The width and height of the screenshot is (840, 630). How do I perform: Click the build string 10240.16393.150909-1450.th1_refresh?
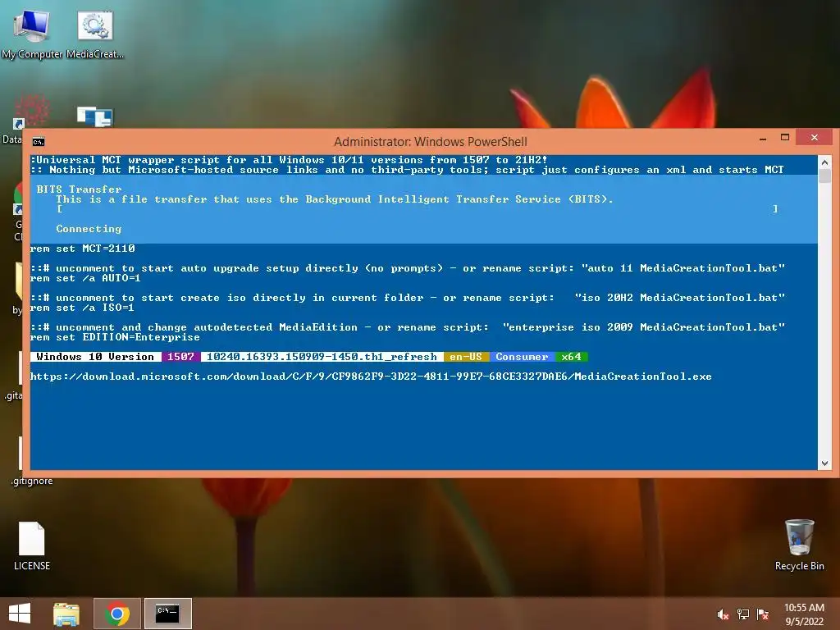coord(322,357)
